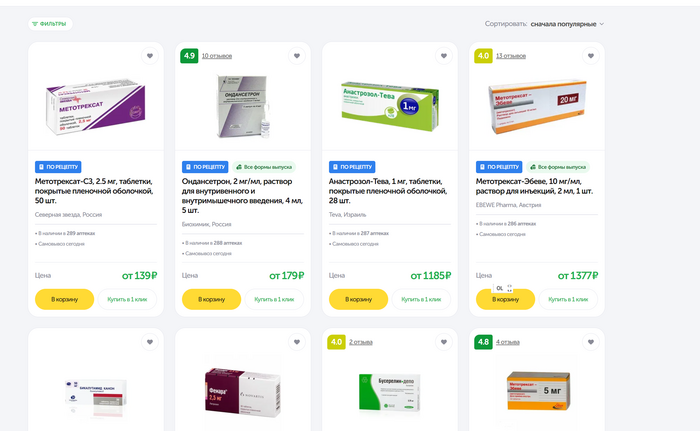Favorite Метотрексат-СЗ with heart icon
The width and height of the screenshot is (700, 431).
[150, 56]
